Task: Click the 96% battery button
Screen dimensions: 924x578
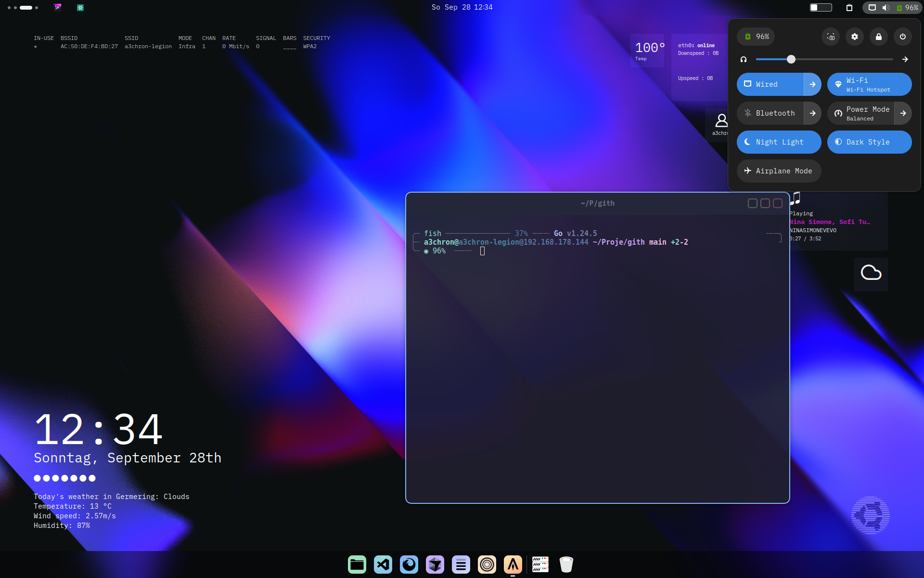Action: click(x=756, y=37)
